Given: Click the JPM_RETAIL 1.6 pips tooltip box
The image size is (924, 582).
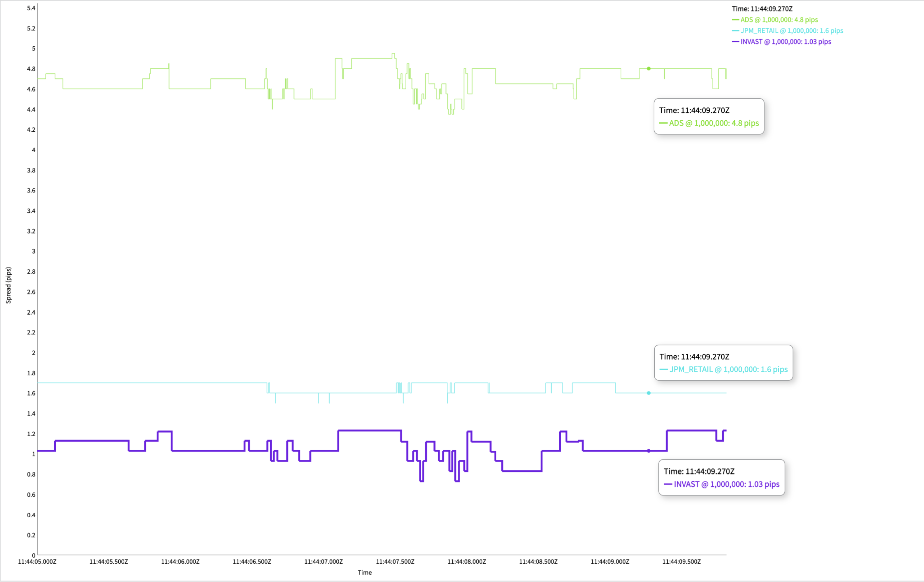Looking at the screenshot, I should (724, 363).
